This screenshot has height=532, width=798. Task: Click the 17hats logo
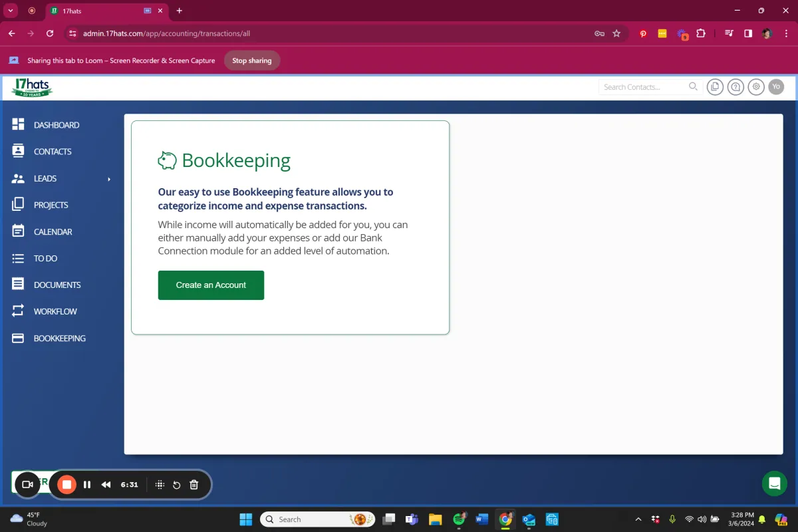point(32,87)
